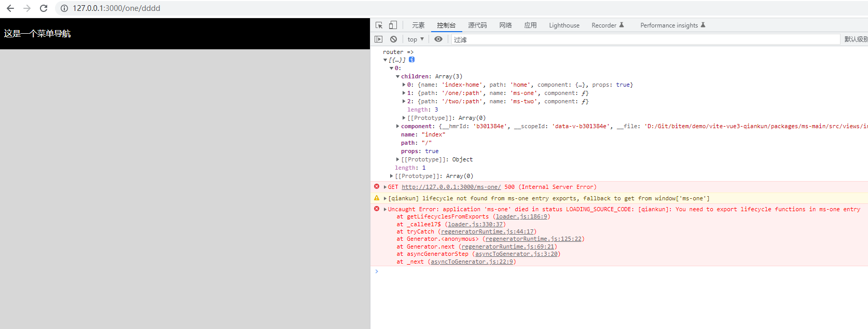This screenshot has height=329, width=868.
Task: Click the red error icon on GET line
Action: coord(377,186)
